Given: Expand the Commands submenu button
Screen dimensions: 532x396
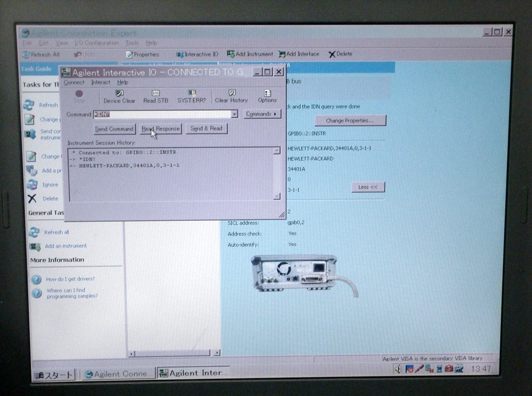Looking at the screenshot, I should (x=262, y=114).
